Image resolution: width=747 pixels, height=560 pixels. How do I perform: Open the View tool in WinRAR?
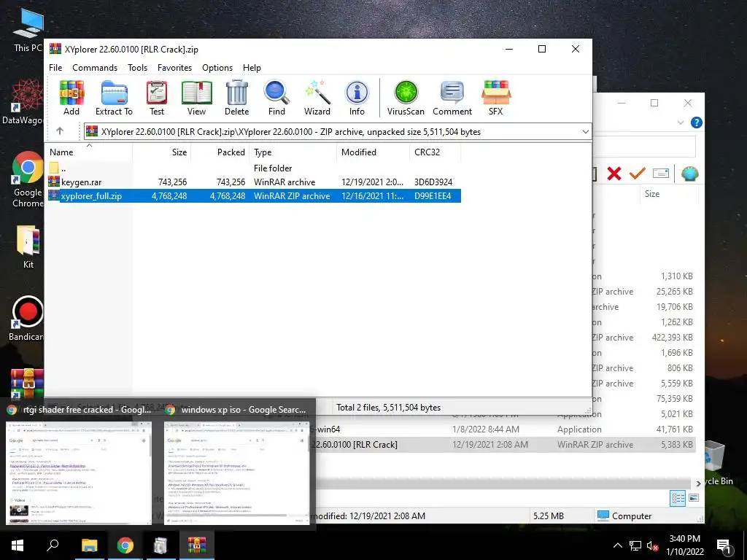[x=196, y=98]
